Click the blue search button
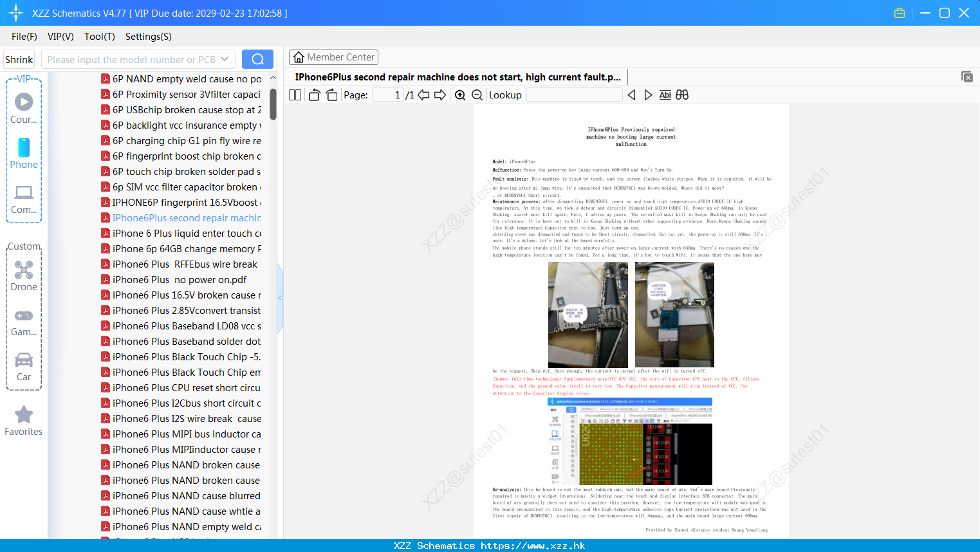 [257, 59]
